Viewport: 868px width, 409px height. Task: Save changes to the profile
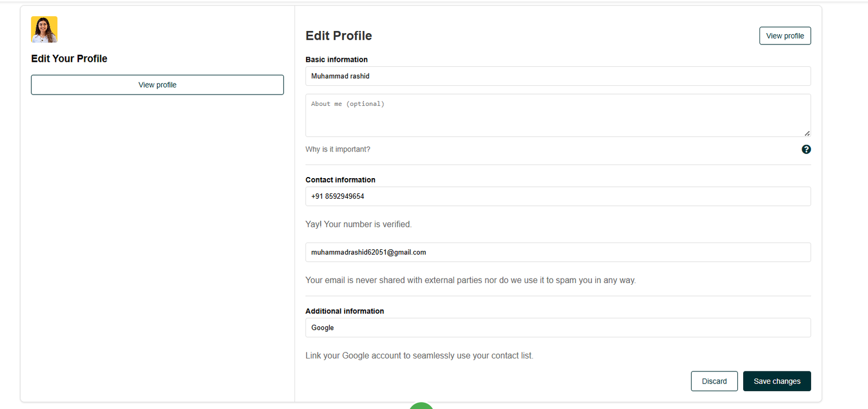(x=776, y=381)
